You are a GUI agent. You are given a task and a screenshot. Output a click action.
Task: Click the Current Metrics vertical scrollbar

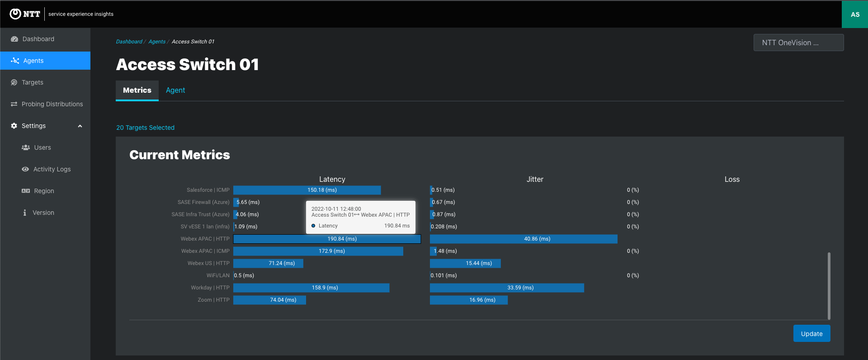[x=829, y=286]
